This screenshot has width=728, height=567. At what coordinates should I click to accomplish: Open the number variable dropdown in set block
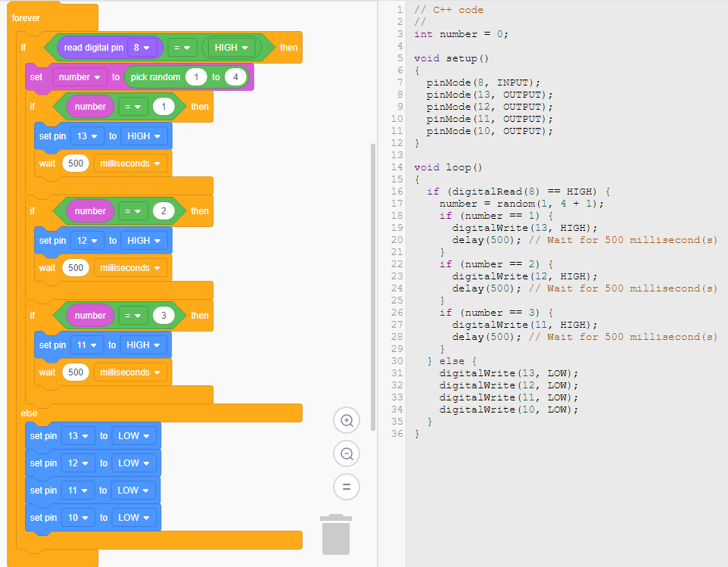79,77
